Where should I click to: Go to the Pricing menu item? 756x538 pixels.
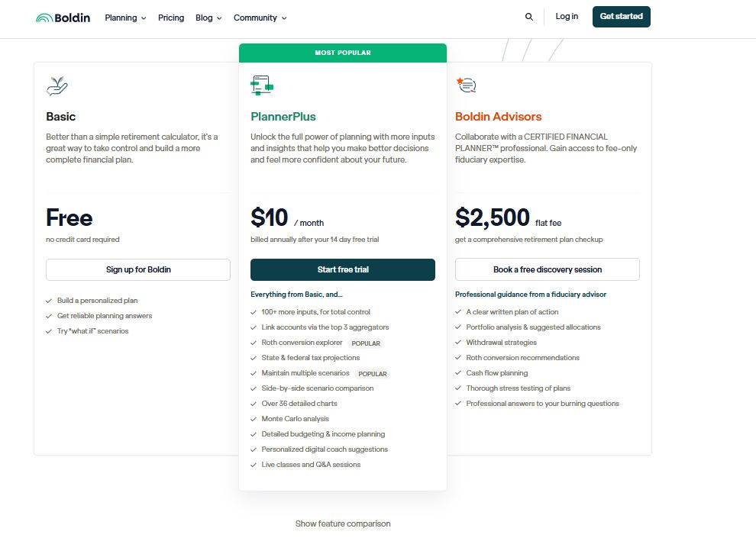171,18
